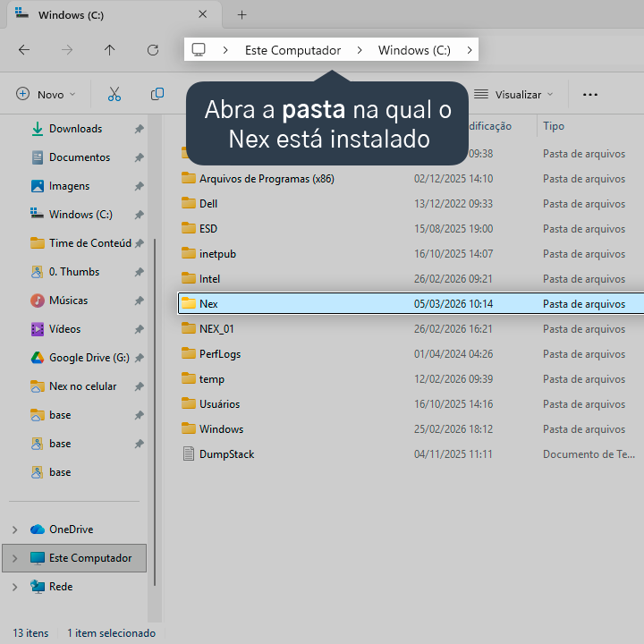The height and width of the screenshot is (644, 644).
Task: Expand Este Computador tree node arrow
Action: 15,558
